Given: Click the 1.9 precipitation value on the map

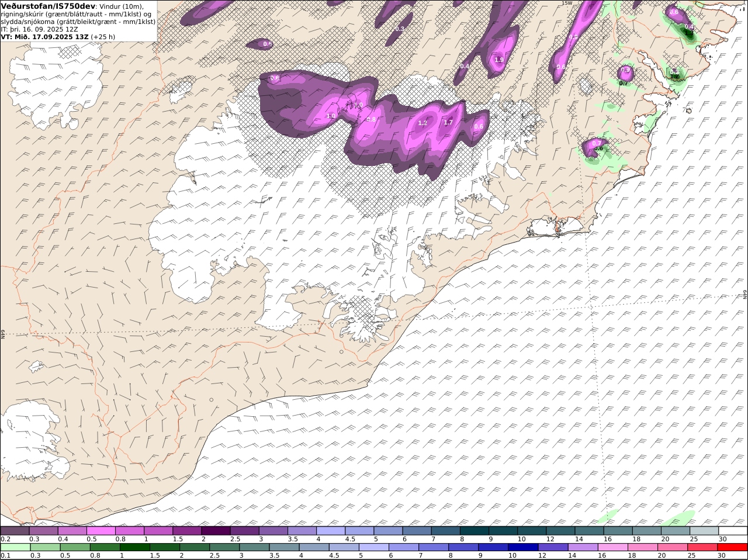Looking at the screenshot, I should coord(499,60).
